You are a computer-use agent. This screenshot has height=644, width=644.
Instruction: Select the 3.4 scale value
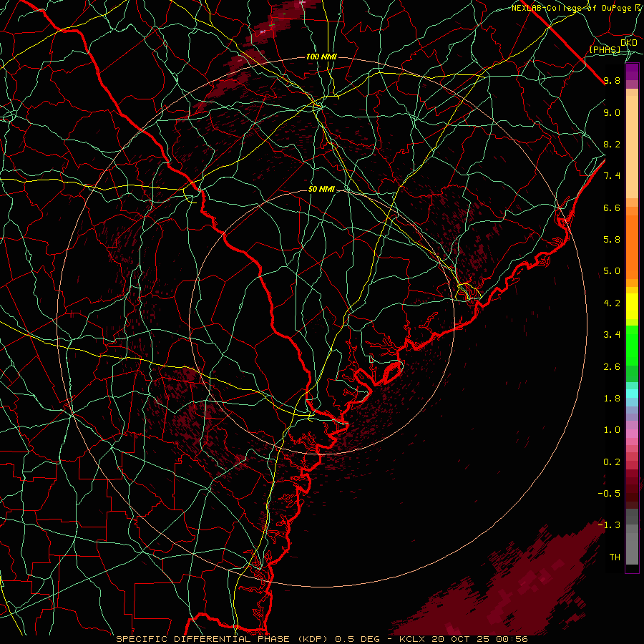pos(612,335)
